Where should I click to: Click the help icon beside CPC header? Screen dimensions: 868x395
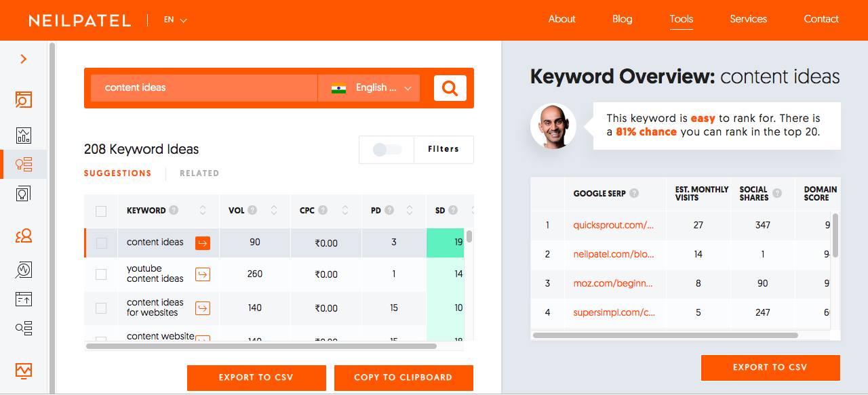323,210
